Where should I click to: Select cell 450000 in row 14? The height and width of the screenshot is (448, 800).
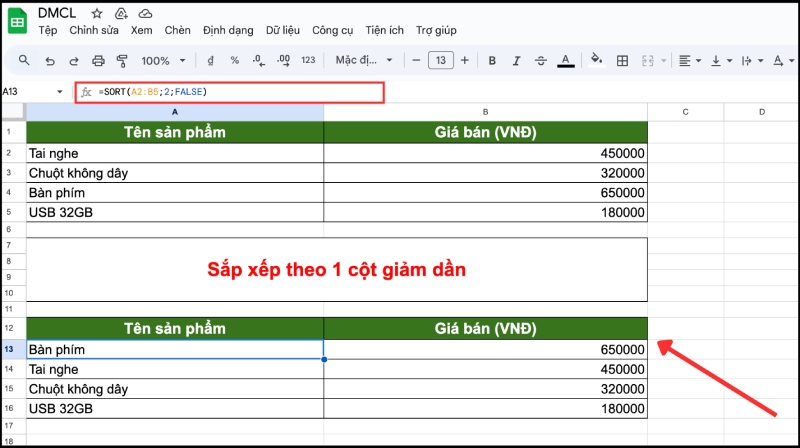point(485,369)
